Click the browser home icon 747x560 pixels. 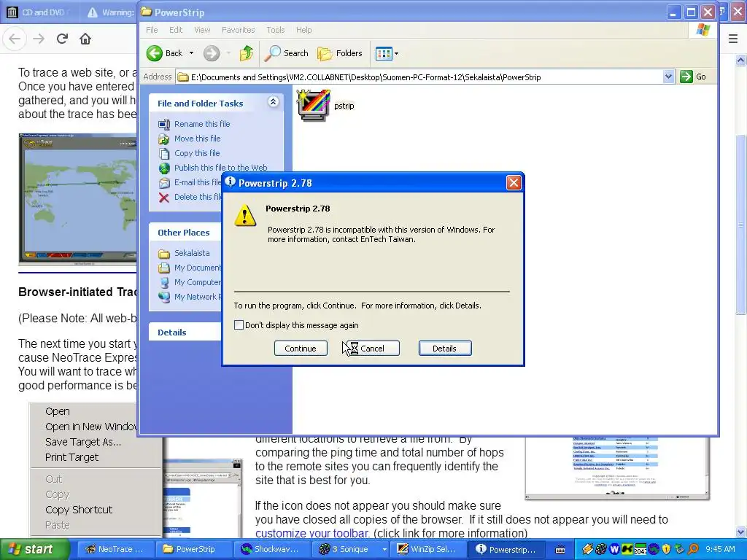click(85, 39)
